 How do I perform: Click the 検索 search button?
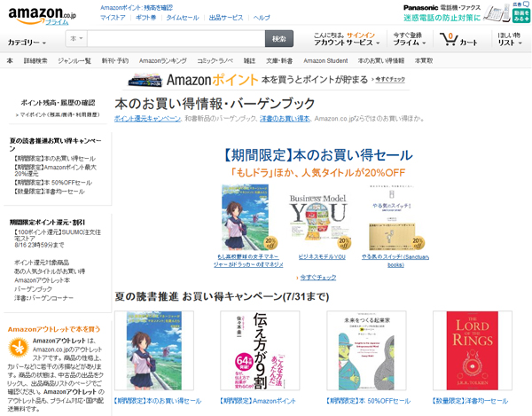(x=279, y=39)
